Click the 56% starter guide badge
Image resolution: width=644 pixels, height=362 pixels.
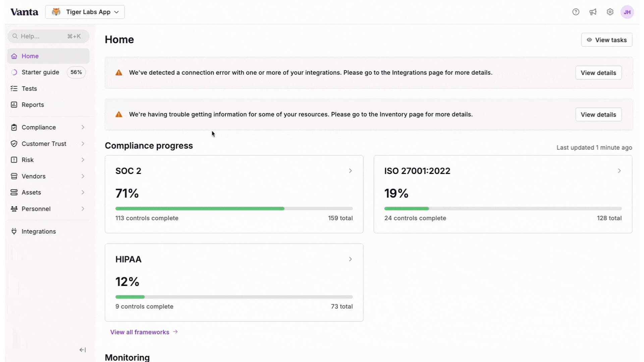point(76,72)
